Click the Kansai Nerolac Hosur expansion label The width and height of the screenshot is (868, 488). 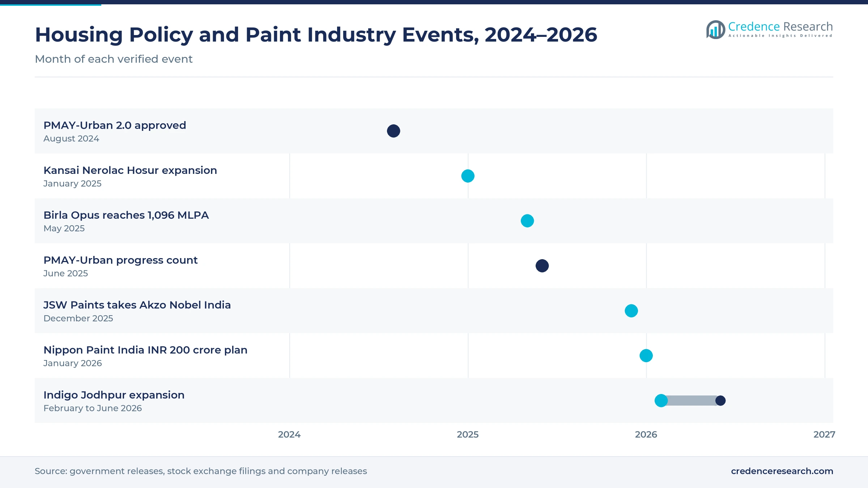[130, 170]
